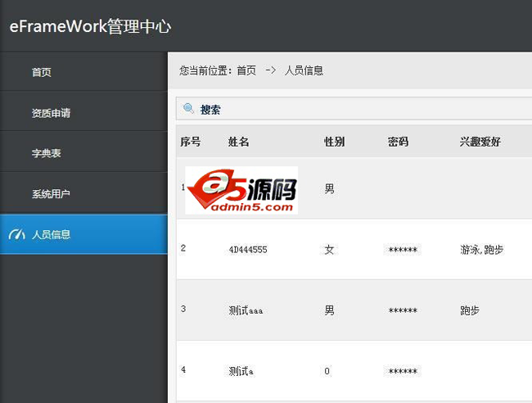
Task: Click the gauge icon beside 人员信息
Action: (17, 234)
